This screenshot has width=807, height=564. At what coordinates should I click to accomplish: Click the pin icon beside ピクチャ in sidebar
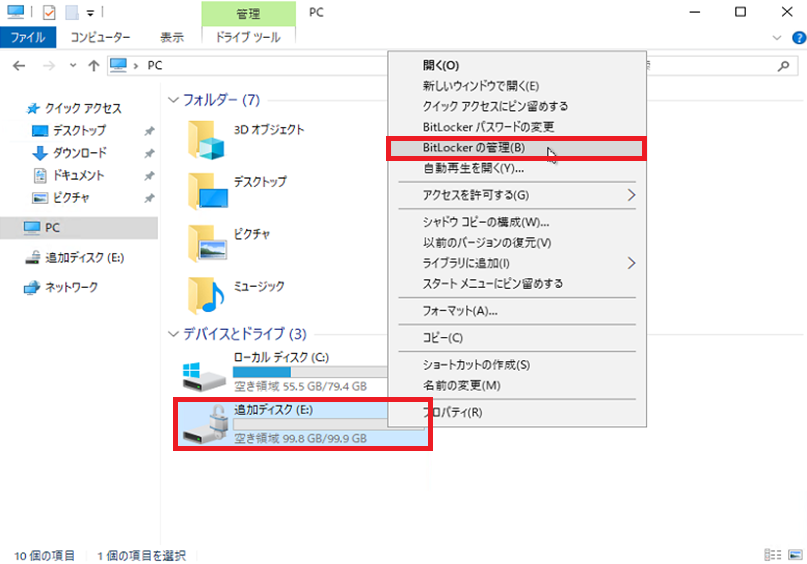pyautogui.click(x=149, y=198)
